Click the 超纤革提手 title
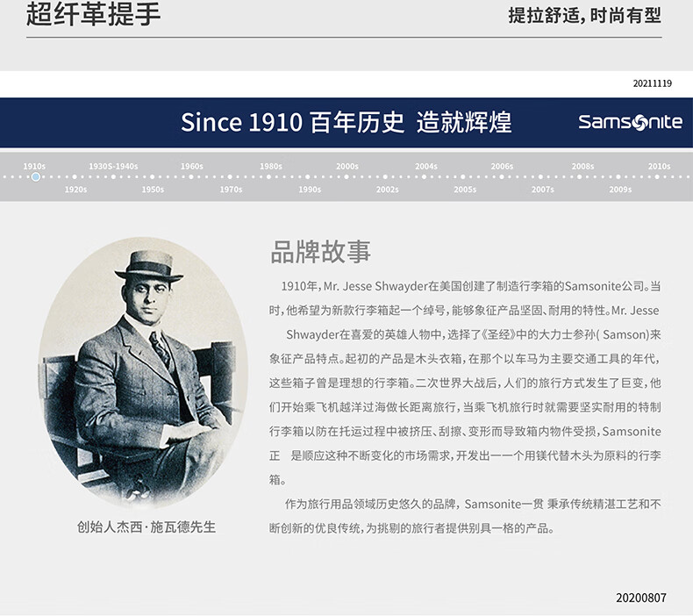 point(93,13)
